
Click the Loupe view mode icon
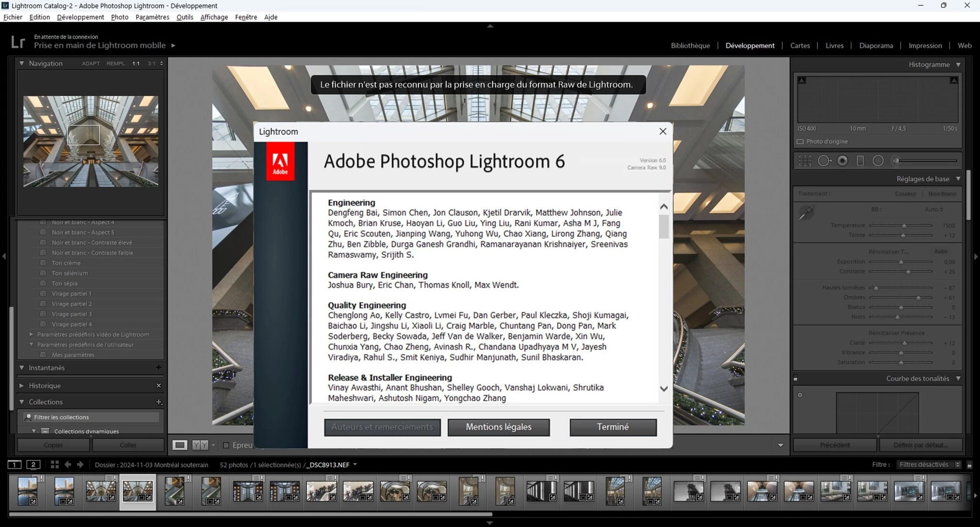tap(180, 445)
